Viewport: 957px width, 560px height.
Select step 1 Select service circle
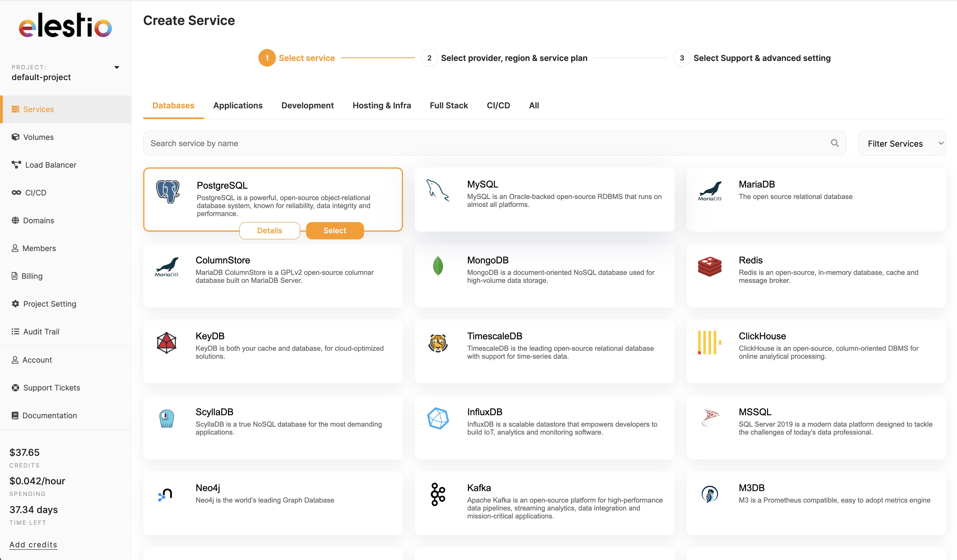click(x=267, y=58)
